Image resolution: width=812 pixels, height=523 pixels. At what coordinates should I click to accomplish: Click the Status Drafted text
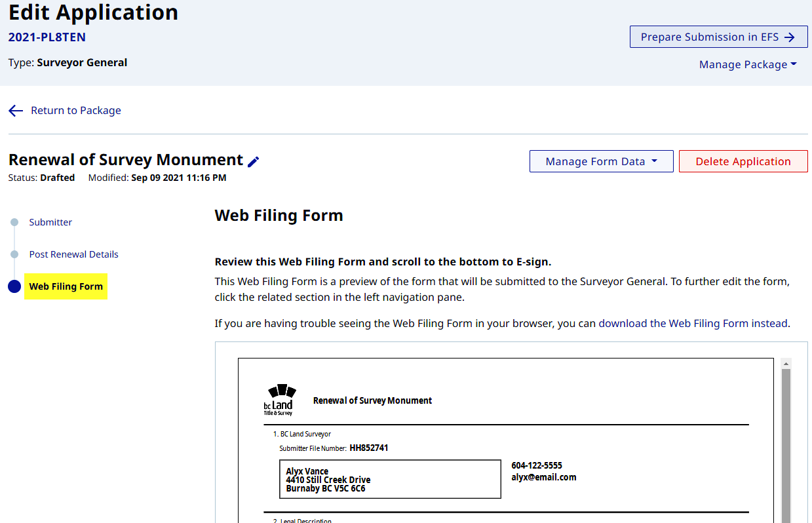point(41,178)
